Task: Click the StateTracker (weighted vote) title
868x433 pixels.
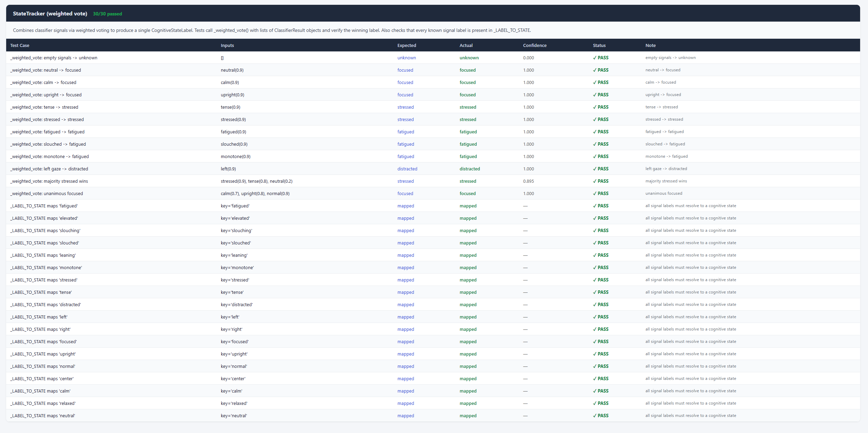Action: click(50, 14)
